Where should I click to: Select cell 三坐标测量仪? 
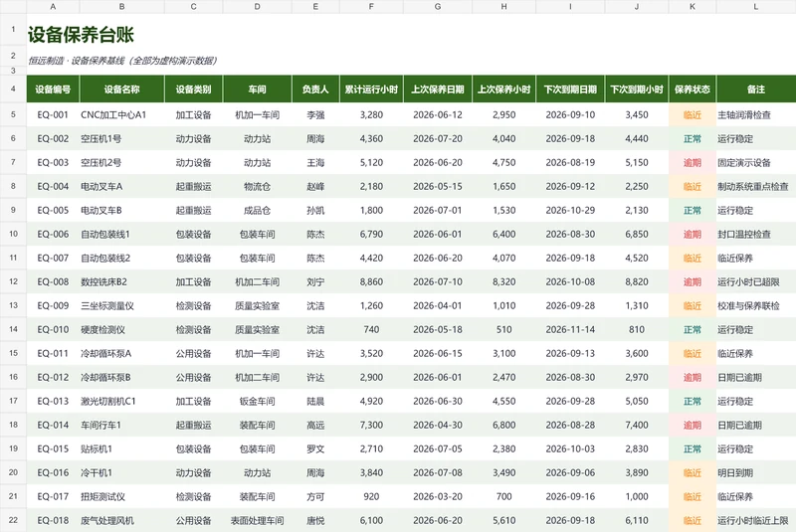[121, 305]
